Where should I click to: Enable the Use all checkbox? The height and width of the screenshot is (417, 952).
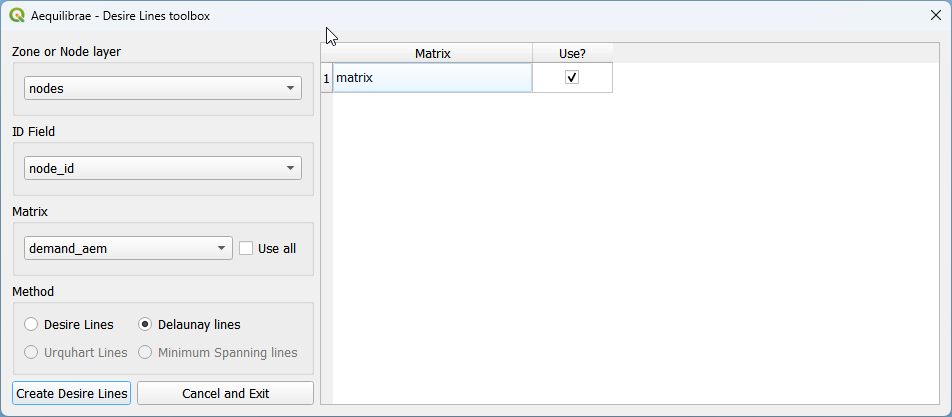pos(246,248)
